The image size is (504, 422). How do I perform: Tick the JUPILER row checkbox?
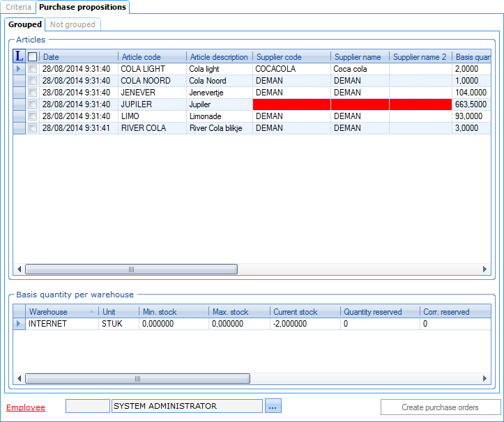tap(33, 104)
